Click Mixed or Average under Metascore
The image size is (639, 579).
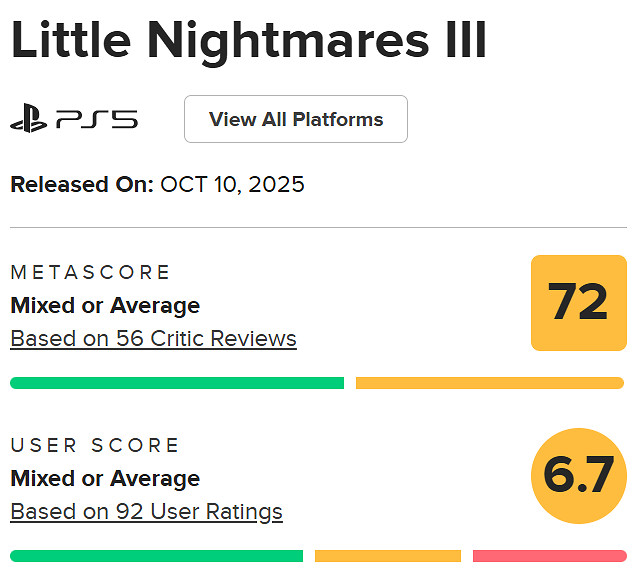point(105,305)
